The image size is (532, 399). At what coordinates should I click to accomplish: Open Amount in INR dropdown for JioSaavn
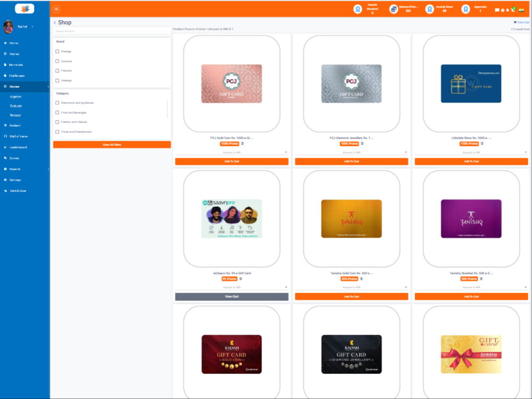(232, 287)
